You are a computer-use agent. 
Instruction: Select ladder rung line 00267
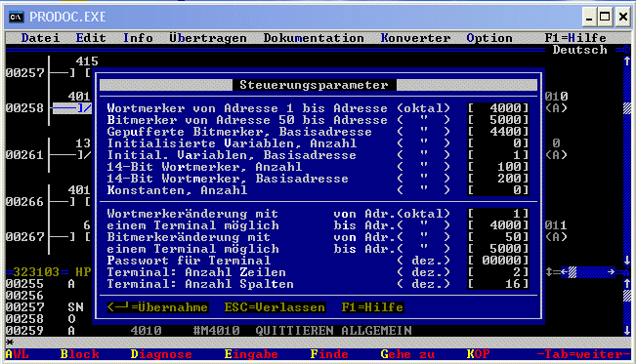24,237
